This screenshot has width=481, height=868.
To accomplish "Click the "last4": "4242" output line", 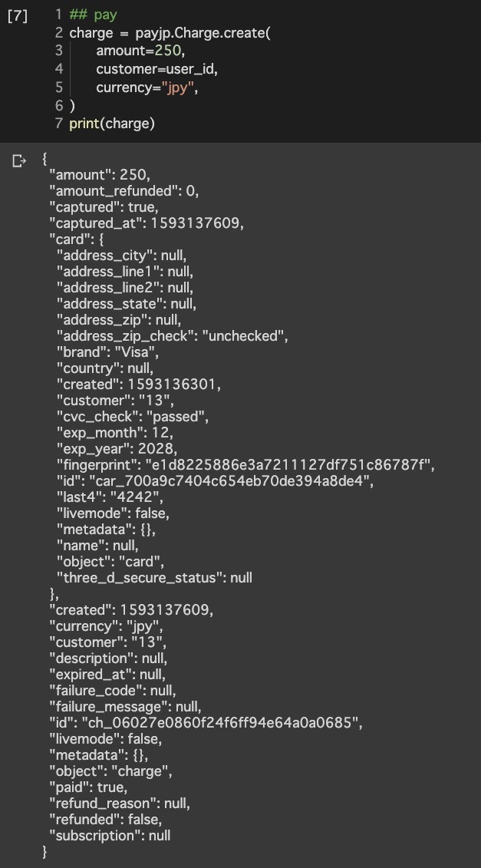I will pyautogui.click(x=110, y=497).
